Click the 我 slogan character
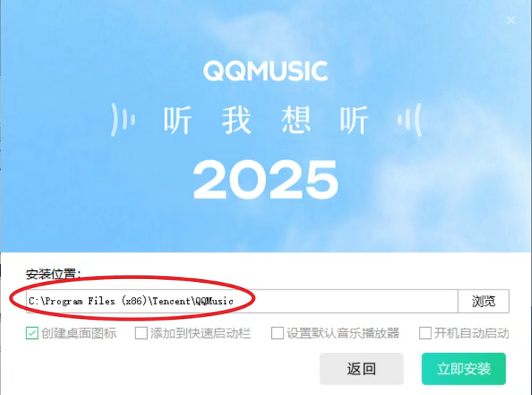Viewport: 532px width, 395px height. (x=236, y=120)
